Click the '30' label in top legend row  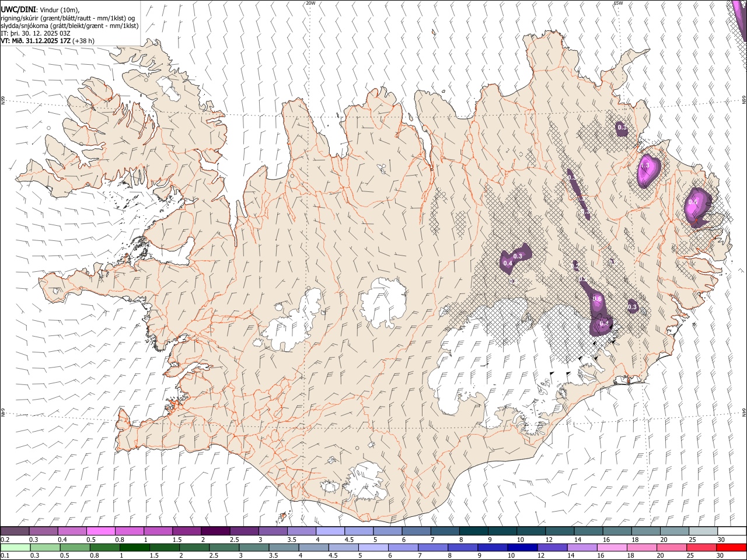pos(721,540)
